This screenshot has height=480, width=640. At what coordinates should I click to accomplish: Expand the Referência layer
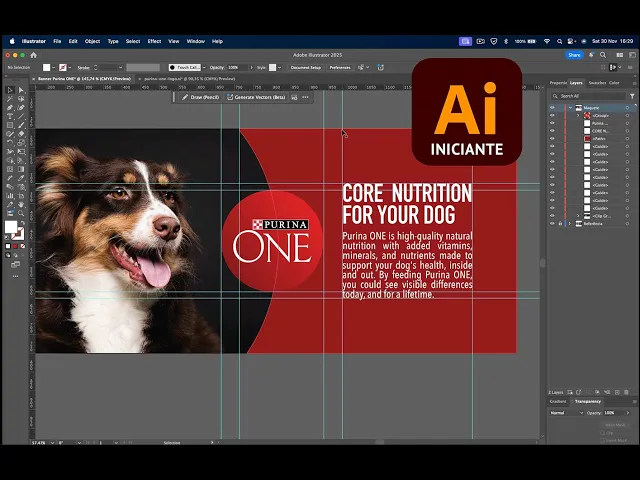click(570, 224)
